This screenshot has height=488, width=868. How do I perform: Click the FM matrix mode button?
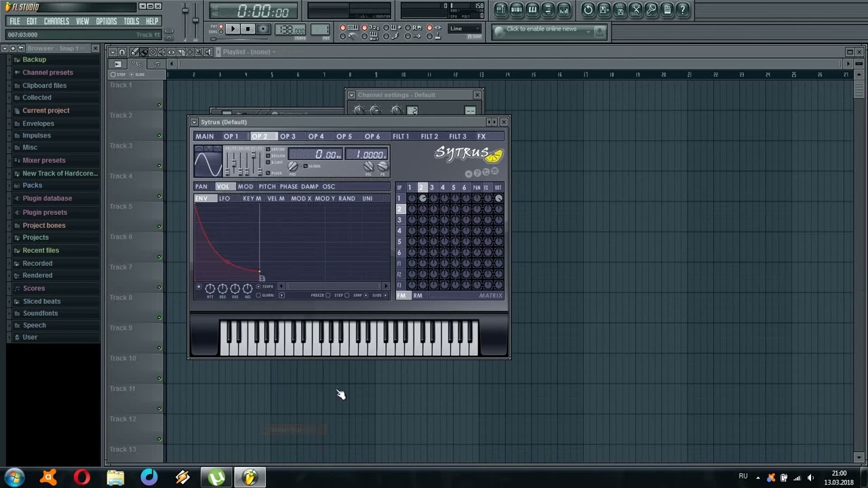[402, 296]
